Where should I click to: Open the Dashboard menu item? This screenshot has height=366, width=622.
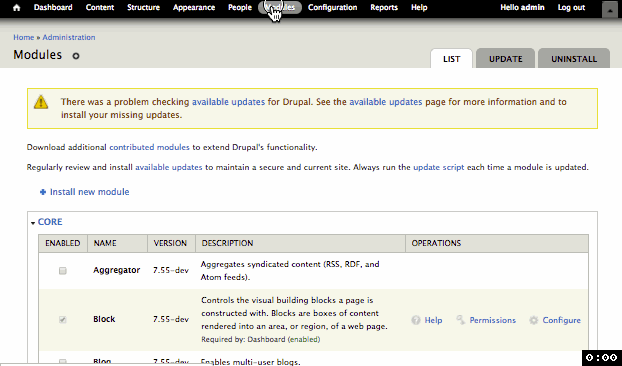(x=53, y=8)
